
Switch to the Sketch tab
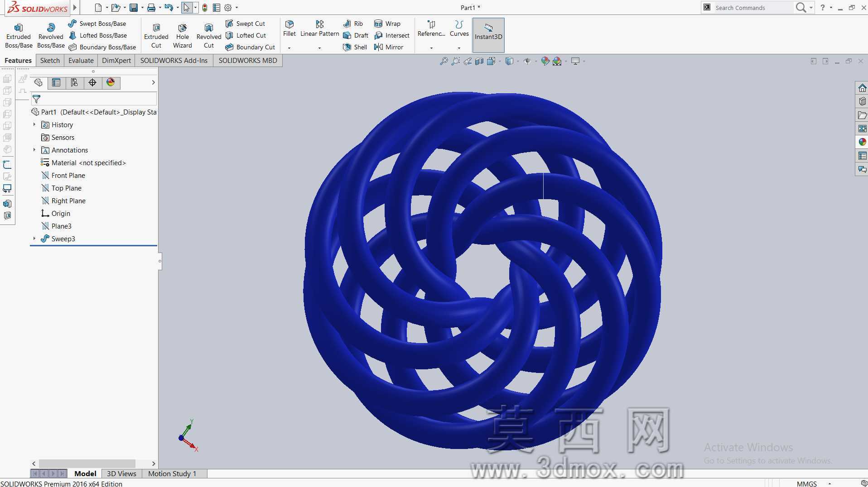point(50,61)
